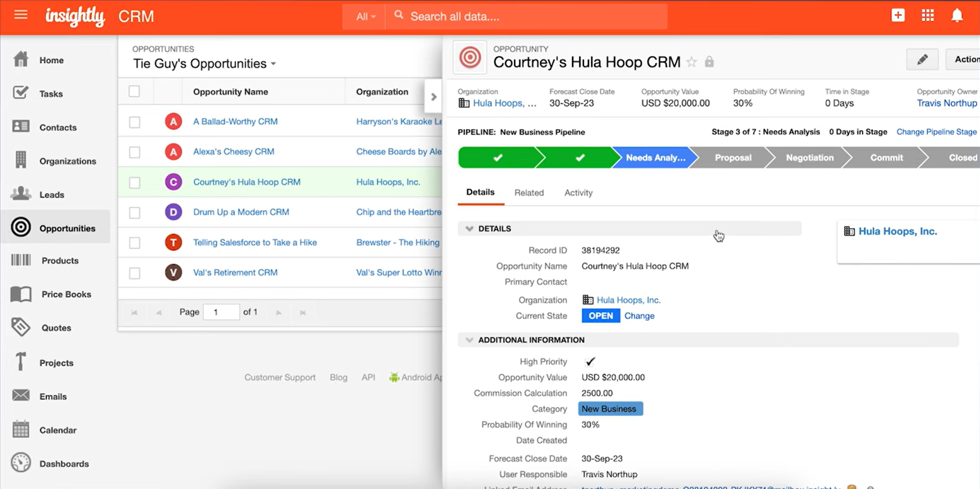Check the Courtney's Hula Hoop CRM row

(x=134, y=182)
